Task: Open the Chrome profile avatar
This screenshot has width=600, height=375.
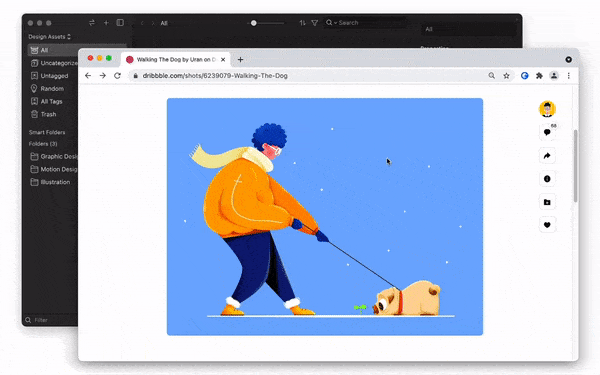Action: point(554,76)
